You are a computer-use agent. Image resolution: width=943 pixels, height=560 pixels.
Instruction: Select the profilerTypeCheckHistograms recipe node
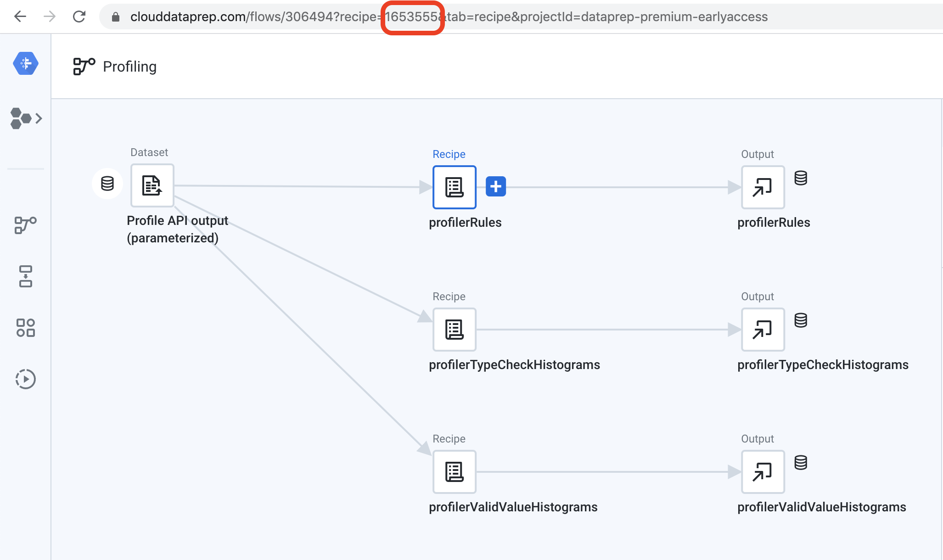455,330
